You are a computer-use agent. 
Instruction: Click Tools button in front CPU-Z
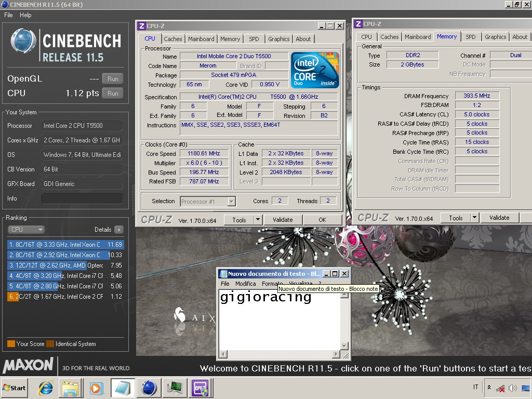click(x=239, y=220)
